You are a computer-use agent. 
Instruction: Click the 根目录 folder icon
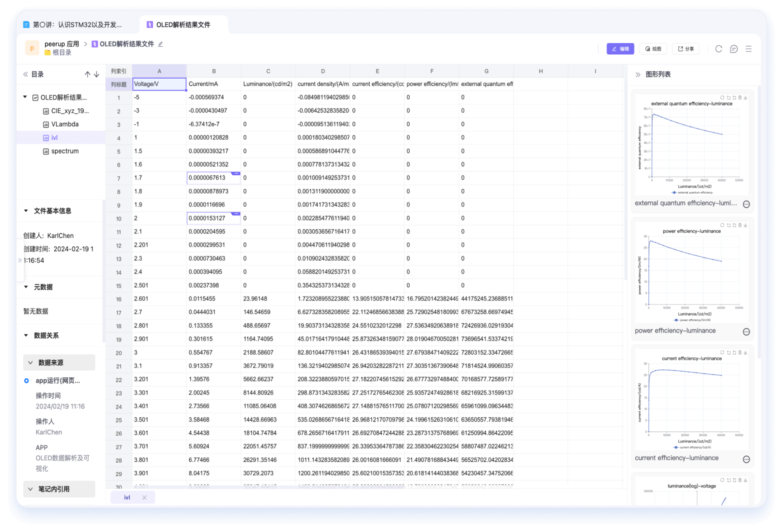tap(47, 52)
